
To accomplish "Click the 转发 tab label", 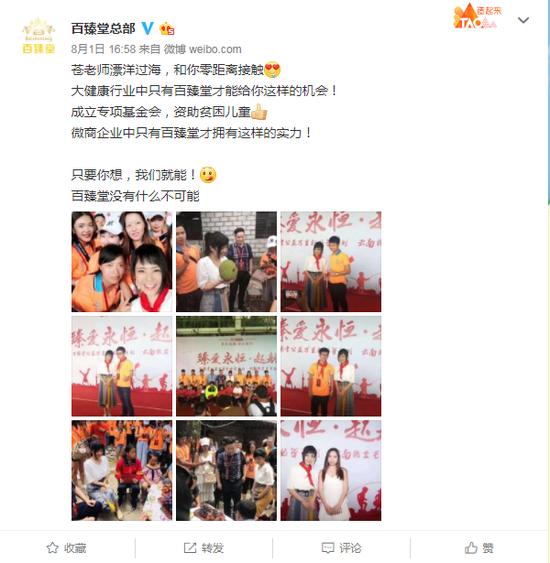I will pyautogui.click(x=213, y=548).
